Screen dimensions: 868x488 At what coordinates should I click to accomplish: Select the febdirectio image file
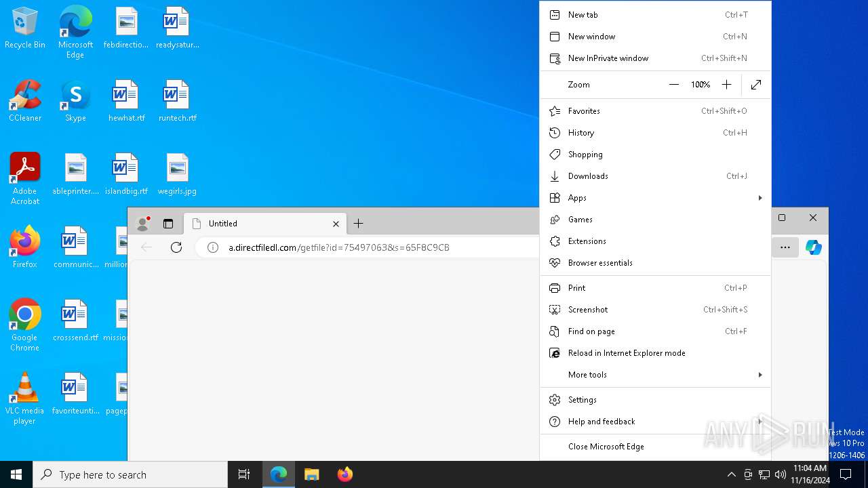(x=126, y=28)
